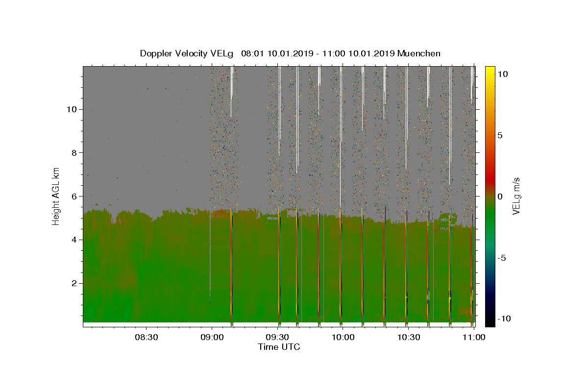Image resolution: width=588 pixels, height=392 pixels.
Task: Click the '11:00' time axis label
Action: pyautogui.click(x=474, y=337)
